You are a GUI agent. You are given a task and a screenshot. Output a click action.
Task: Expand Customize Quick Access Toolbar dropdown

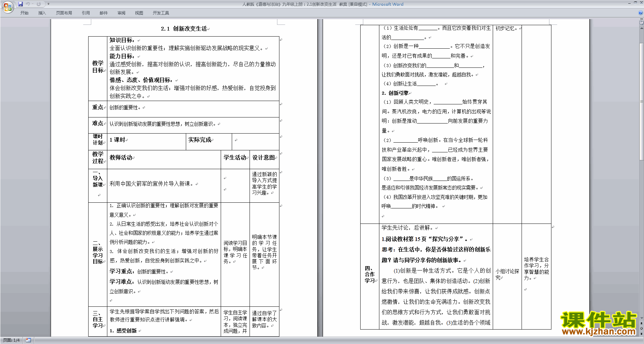[x=48, y=4]
